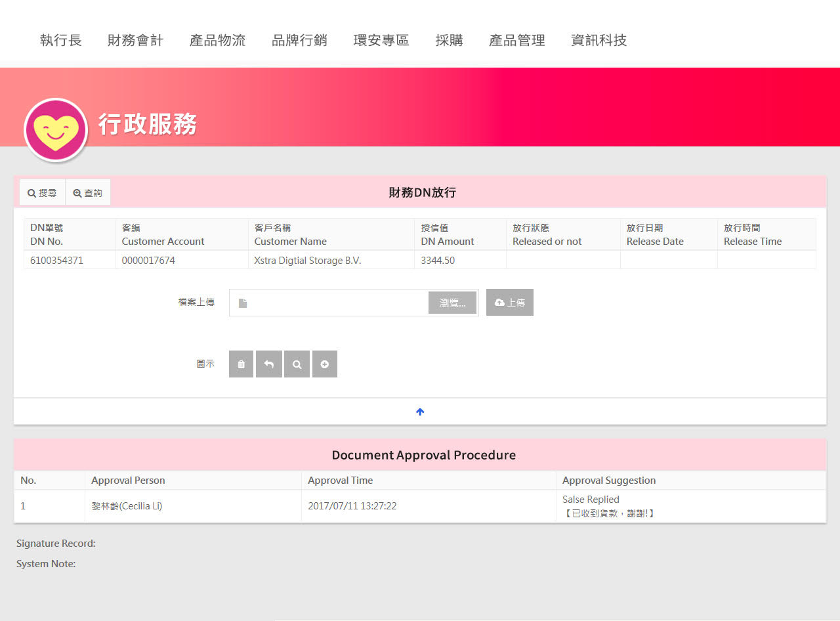The width and height of the screenshot is (840, 621).
Task: Click the plus circle add icon
Action: point(325,364)
